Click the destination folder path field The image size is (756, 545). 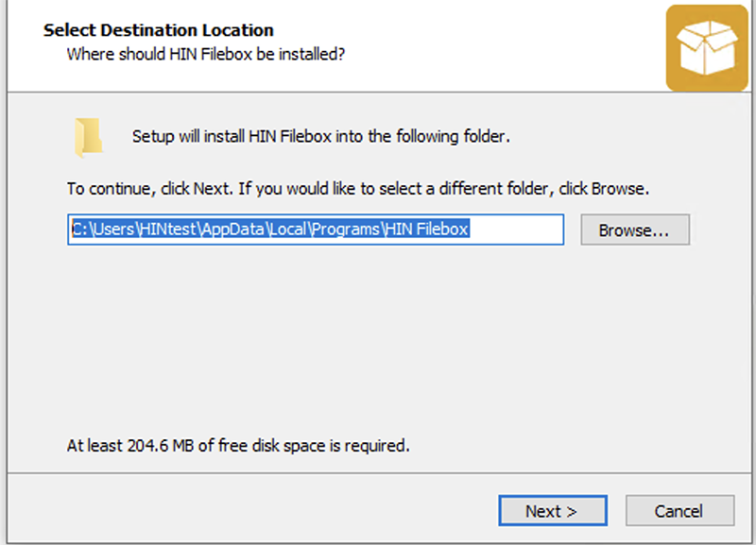316,230
